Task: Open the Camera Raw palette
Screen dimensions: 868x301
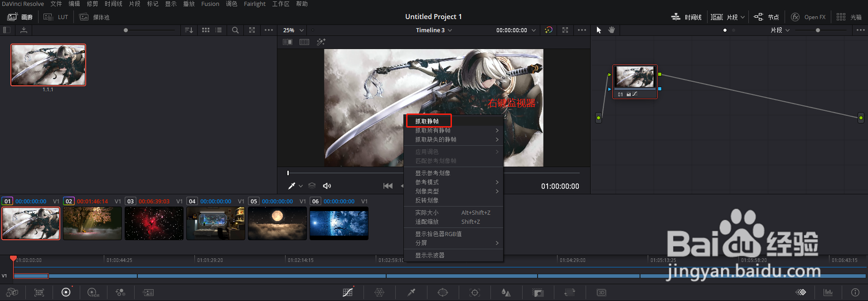Action: tap(12, 292)
